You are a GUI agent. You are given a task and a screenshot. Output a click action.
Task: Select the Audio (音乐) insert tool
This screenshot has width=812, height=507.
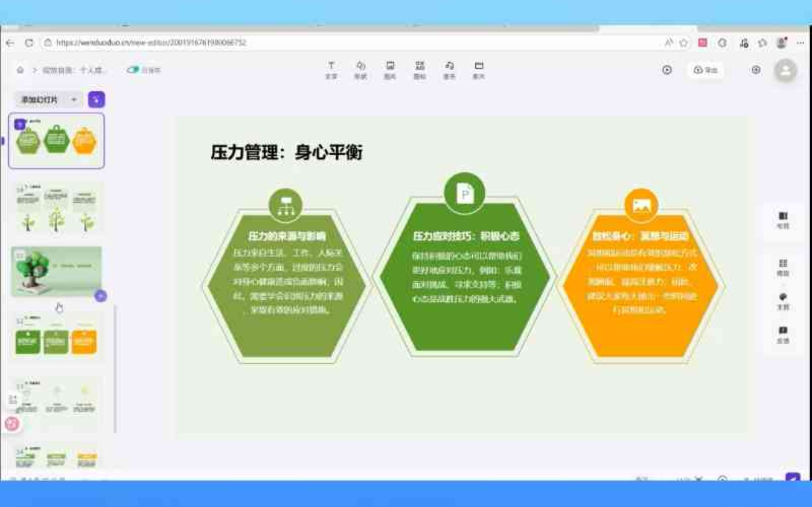(x=450, y=70)
